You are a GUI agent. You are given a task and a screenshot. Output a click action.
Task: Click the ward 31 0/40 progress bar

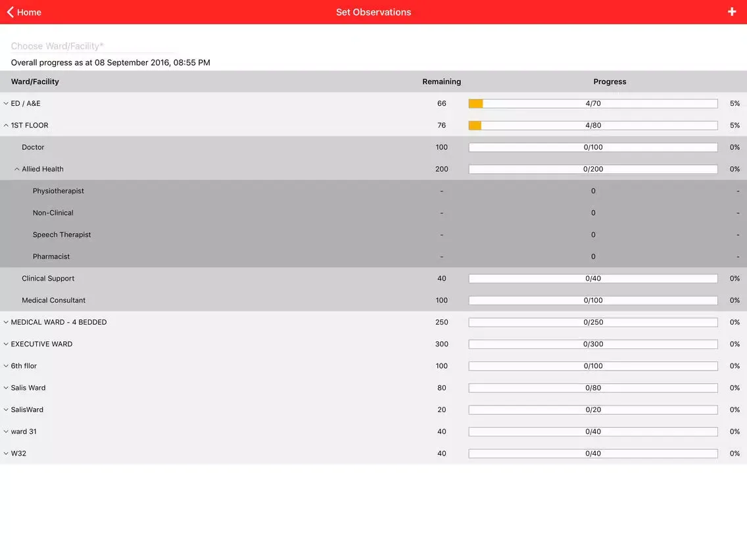tap(593, 432)
